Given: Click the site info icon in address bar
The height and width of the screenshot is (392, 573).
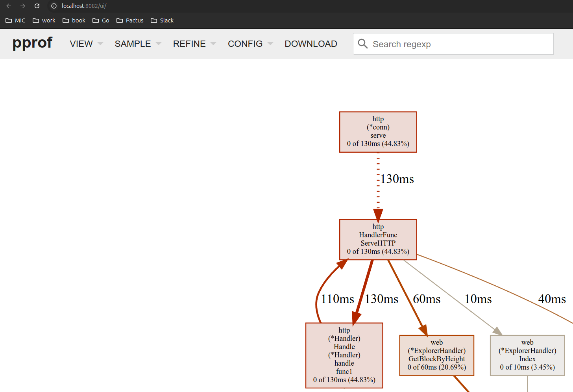Looking at the screenshot, I should pos(54,6).
